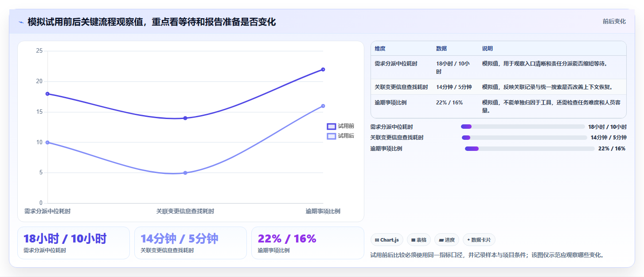The width and height of the screenshot is (644, 277).
Task: Click the 试用后 data point at 16
Action: pyautogui.click(x=323, y=106)
